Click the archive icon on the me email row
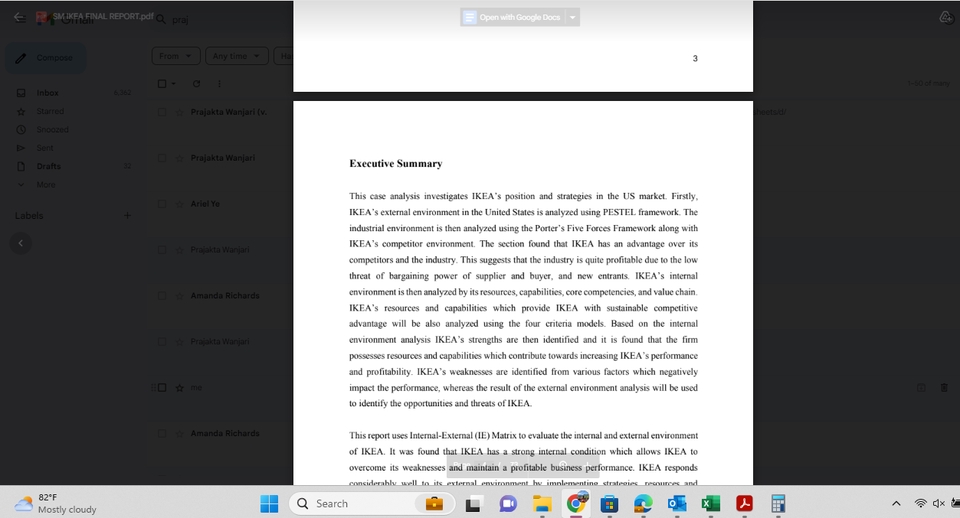The height and width of the screenshot is (518, 960). (x=921, y=388)
